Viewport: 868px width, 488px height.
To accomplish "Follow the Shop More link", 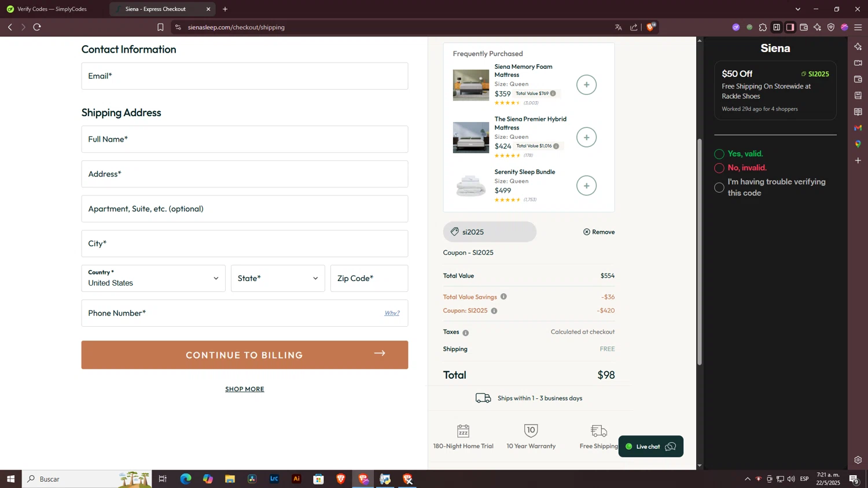I will click(245, 389).
